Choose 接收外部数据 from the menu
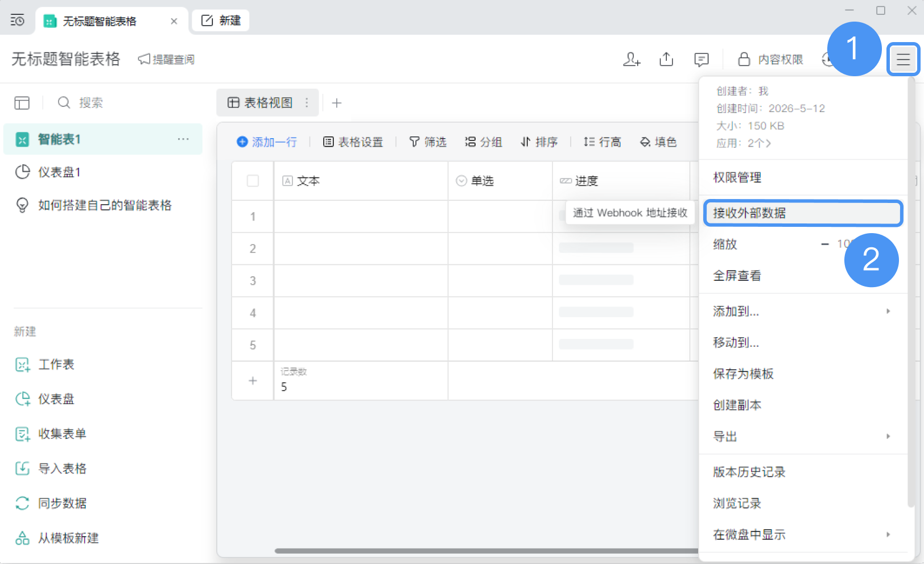 (803, 213)
